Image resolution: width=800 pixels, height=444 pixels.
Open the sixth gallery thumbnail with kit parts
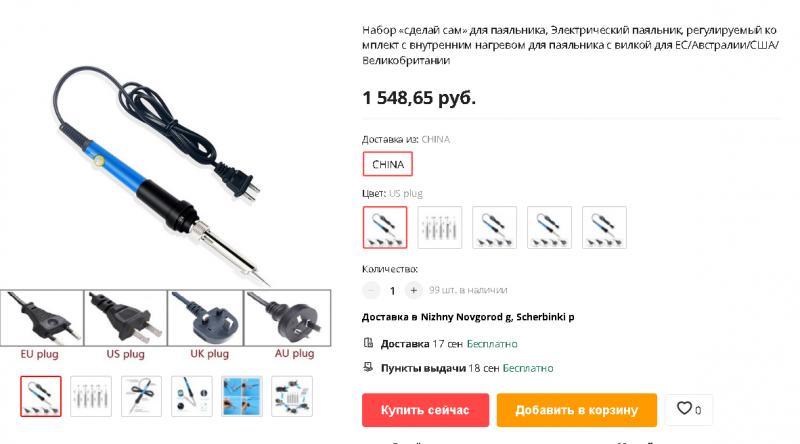[292, 397]
